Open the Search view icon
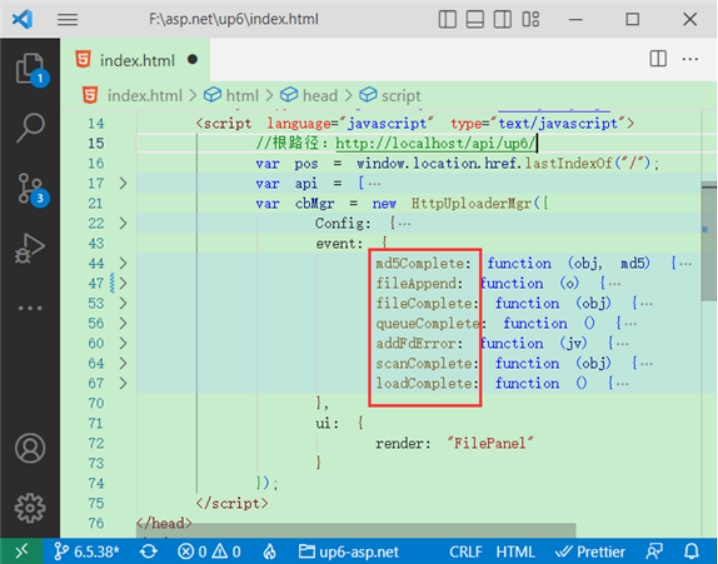 [x=30, y=128]
